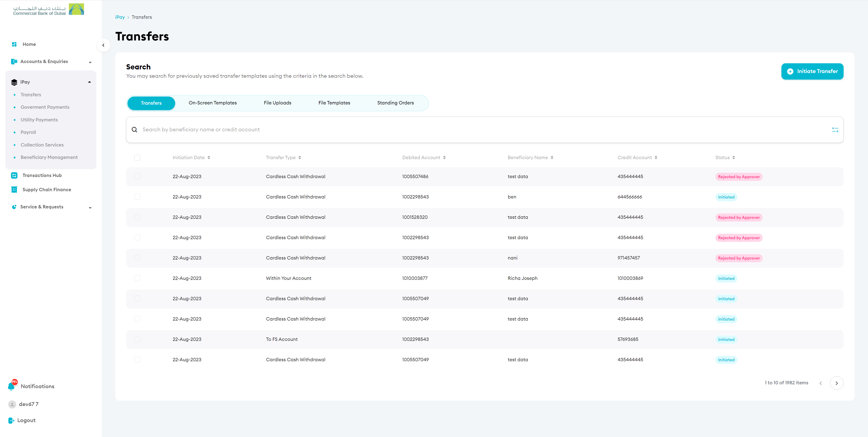Click the Initiate Transfer button
The height and width of the screenshot is (437, 868).
(812, 71)
